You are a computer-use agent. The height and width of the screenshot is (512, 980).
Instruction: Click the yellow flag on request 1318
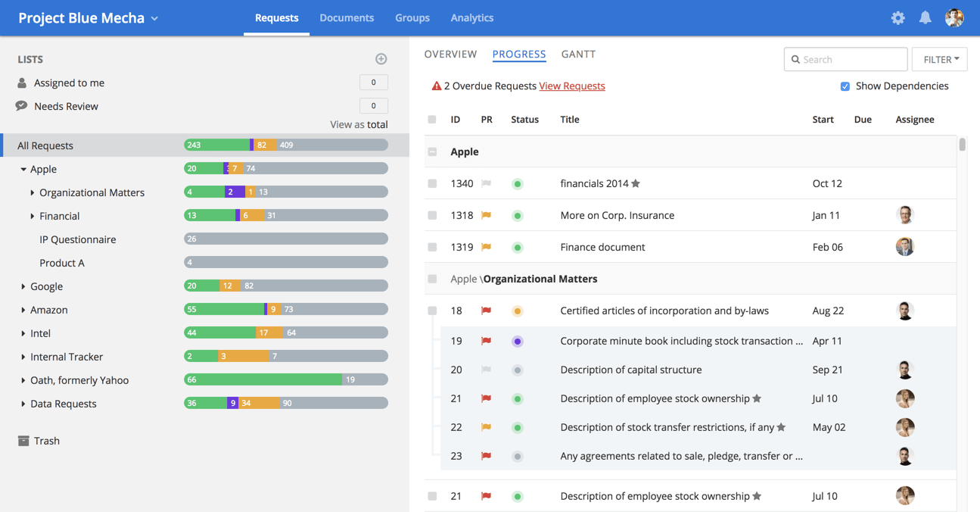tap(487, 215)
